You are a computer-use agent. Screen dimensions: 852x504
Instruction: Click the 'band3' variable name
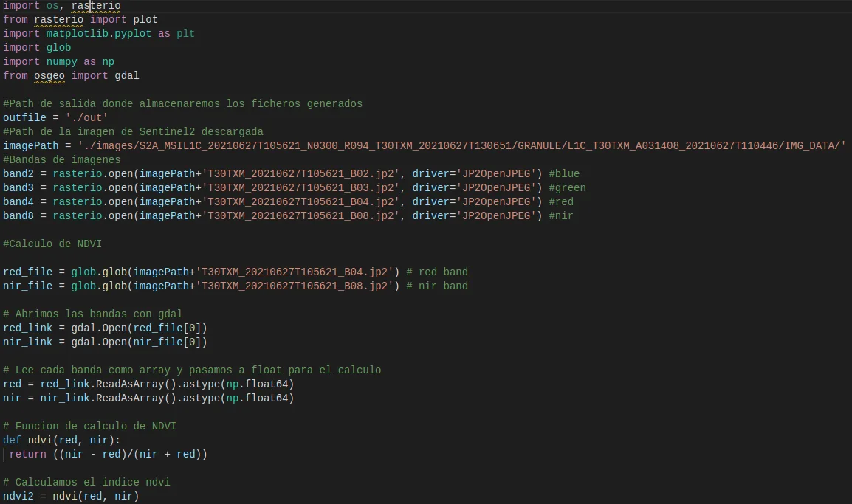[18, 188]
